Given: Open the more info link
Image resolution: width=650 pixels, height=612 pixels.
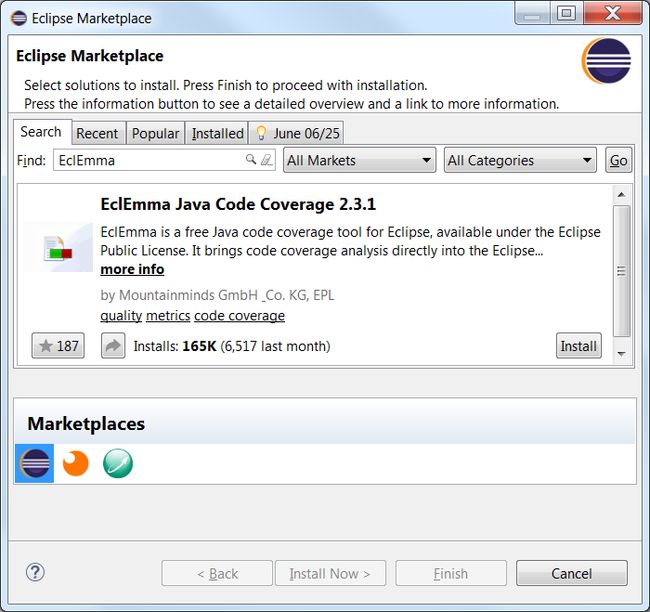Looking at the screenshot, I should tap(132, 270).
